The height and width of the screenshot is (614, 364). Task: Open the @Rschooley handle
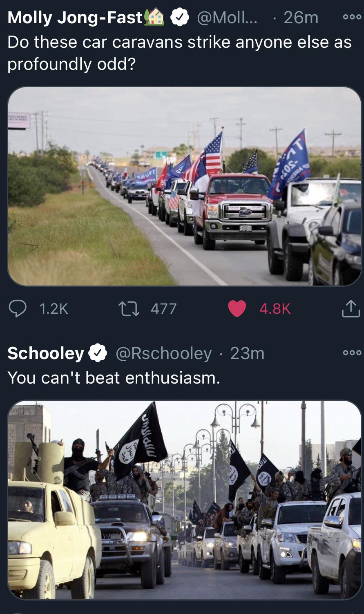[163, 353]
